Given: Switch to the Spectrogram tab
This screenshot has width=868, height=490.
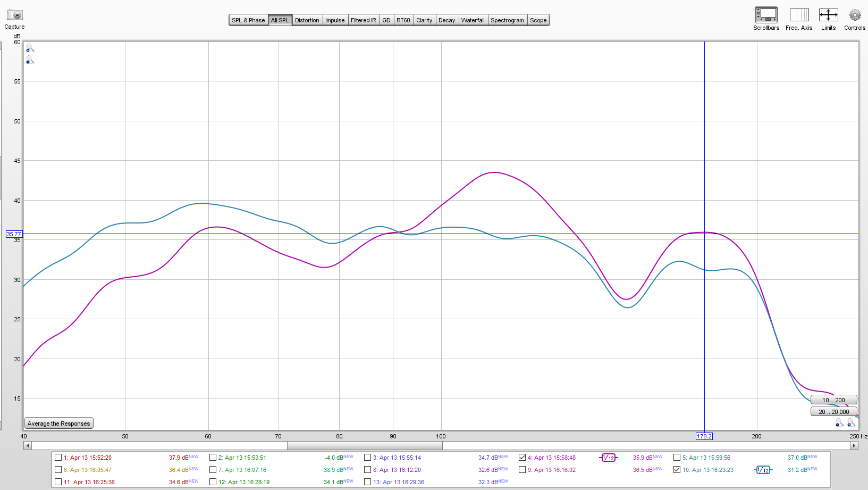Looking at the screenshot, I should point(507,20).
